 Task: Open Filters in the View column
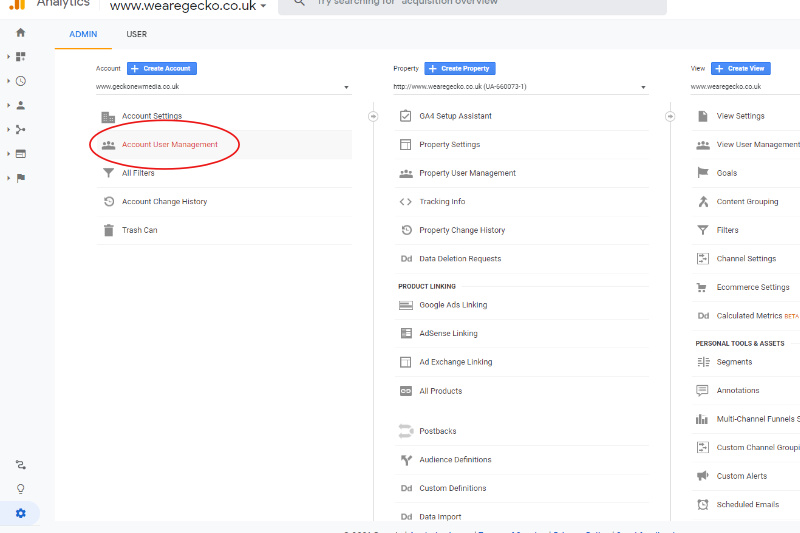pyautogui.click(x=745, y=231)
